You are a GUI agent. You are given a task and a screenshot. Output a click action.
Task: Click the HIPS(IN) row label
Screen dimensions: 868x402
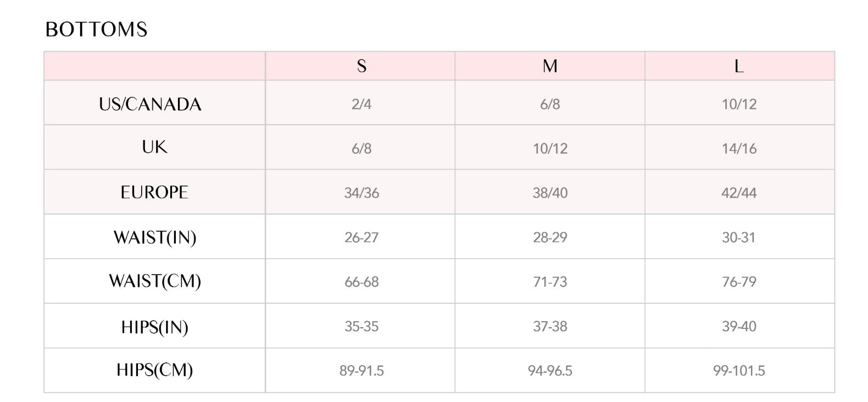coord(154,327)
